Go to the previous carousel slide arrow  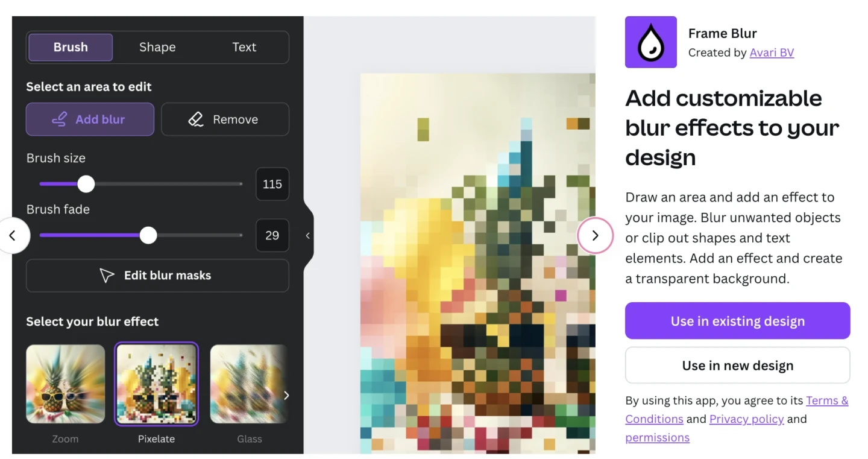13,235
